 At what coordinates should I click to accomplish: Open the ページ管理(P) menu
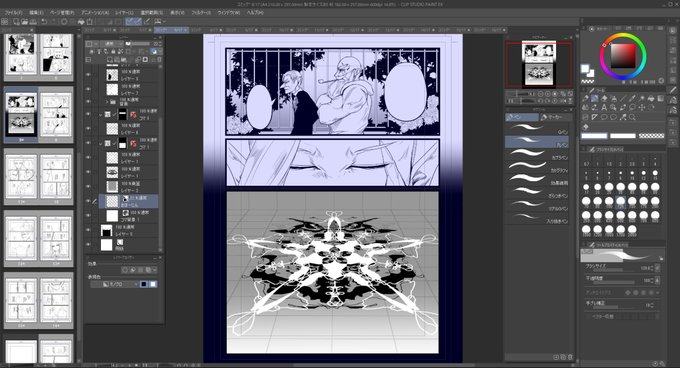62,13
